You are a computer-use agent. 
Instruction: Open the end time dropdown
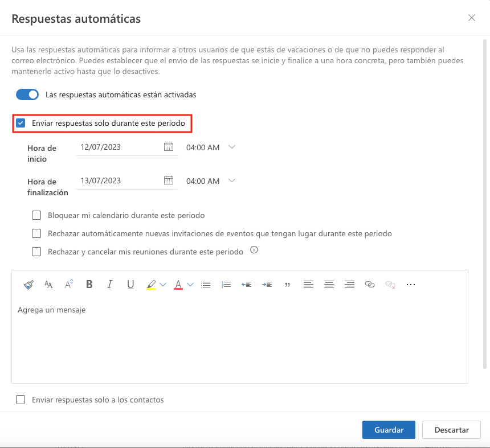(232, 180)
